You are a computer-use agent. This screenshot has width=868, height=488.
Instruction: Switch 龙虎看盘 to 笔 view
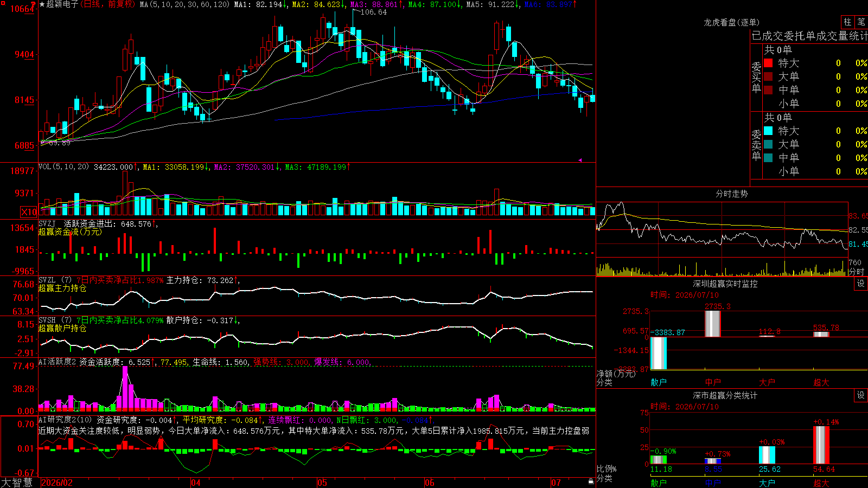tap(861, 22)
